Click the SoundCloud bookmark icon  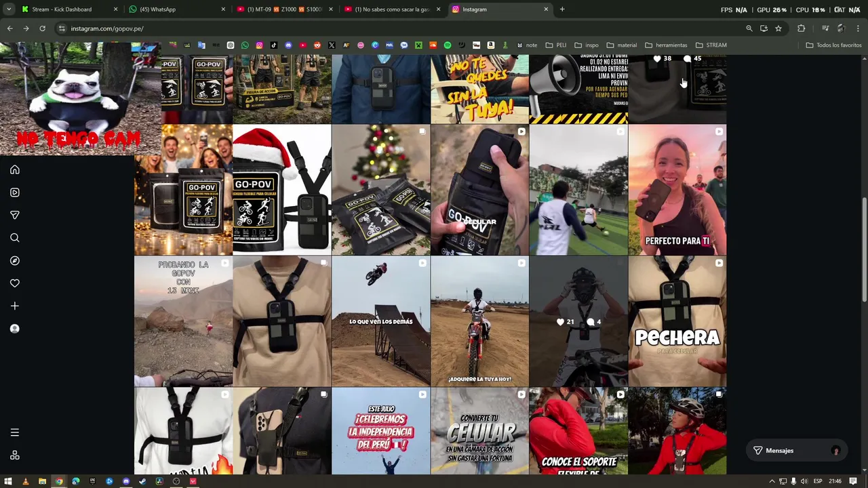pos(433,45)
